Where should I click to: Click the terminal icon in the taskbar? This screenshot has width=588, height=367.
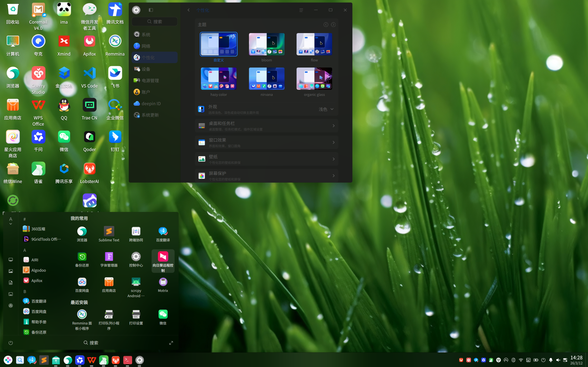[128, 360]
